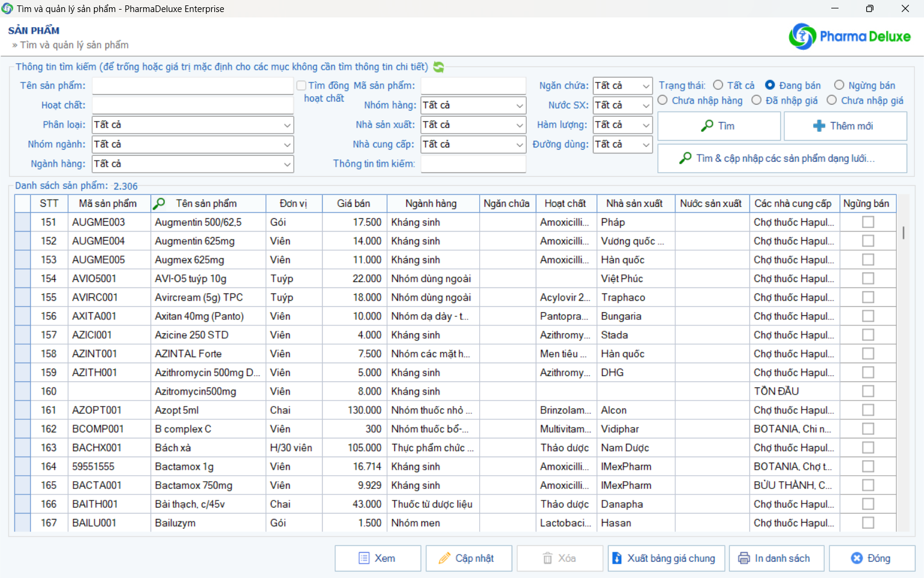Sort by the Nhà sản xuất column header
The image size is (924, 578).
(636, 203)
